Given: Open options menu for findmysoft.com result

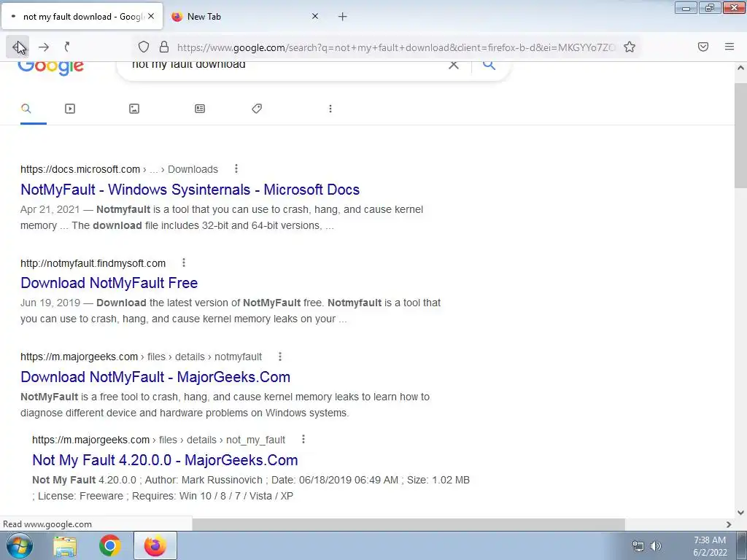Looking at the screenshot, I should click(184, 262).
